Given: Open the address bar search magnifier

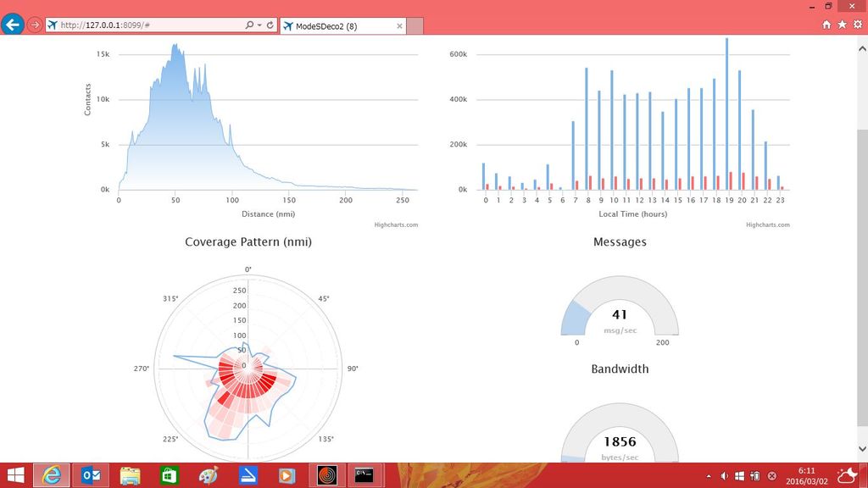Looking at the screenshot, I should coord(249,25).
